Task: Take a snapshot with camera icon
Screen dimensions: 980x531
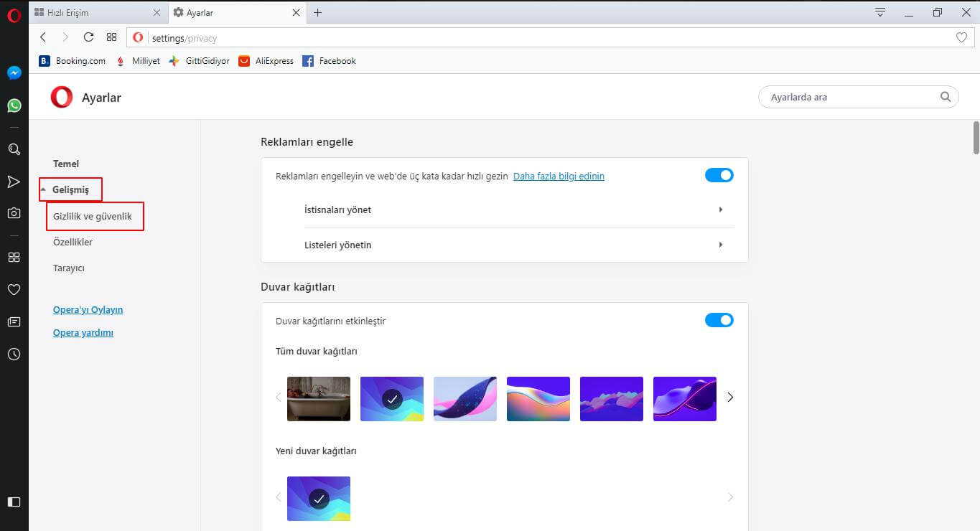Action: tap(14, 213)
